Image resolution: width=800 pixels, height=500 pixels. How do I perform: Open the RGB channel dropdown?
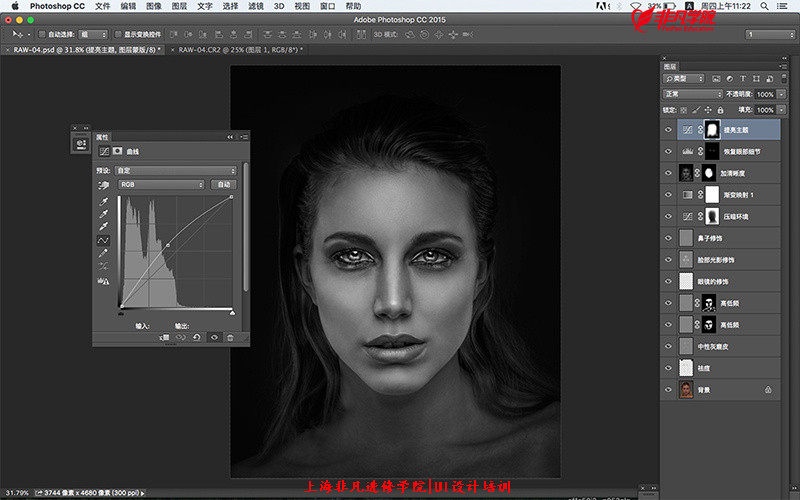161,184
